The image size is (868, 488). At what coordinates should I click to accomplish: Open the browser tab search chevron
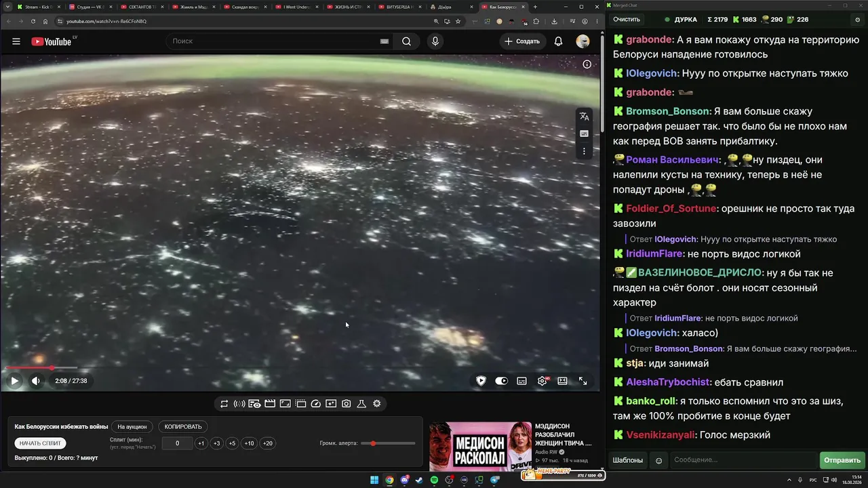coord(7,7)
